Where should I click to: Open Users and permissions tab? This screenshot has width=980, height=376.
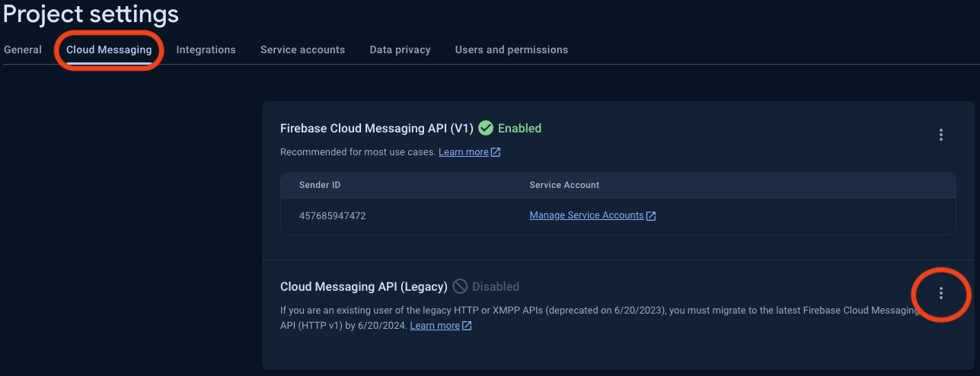pos(512,49)
